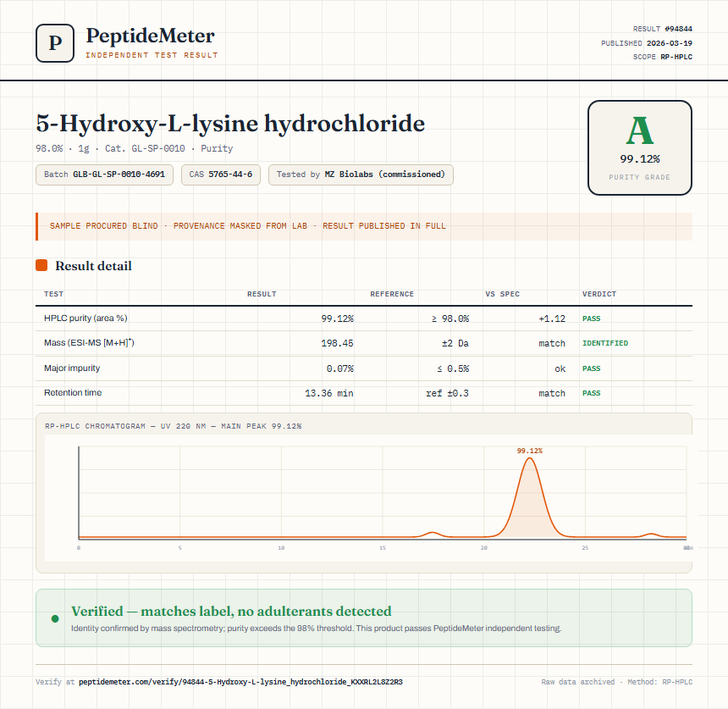Click the chromatogram x-axis tick 10
728x709 pixels.
[281, 548]
